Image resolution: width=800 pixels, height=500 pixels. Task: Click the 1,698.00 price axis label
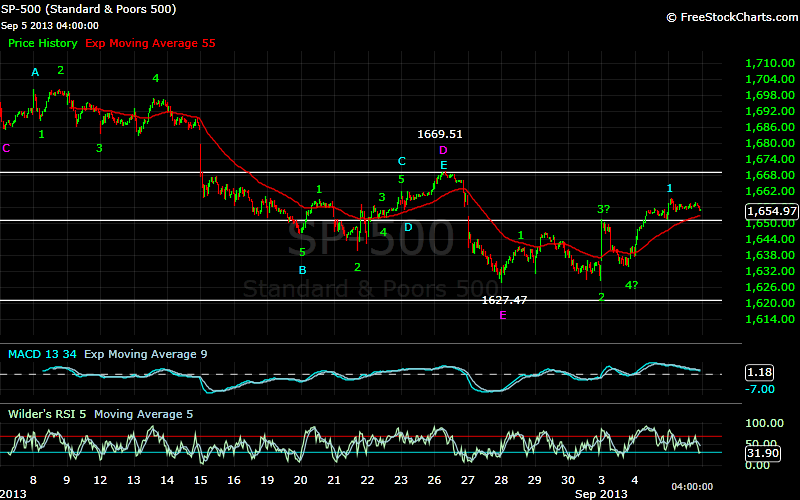tap(770, 95)
